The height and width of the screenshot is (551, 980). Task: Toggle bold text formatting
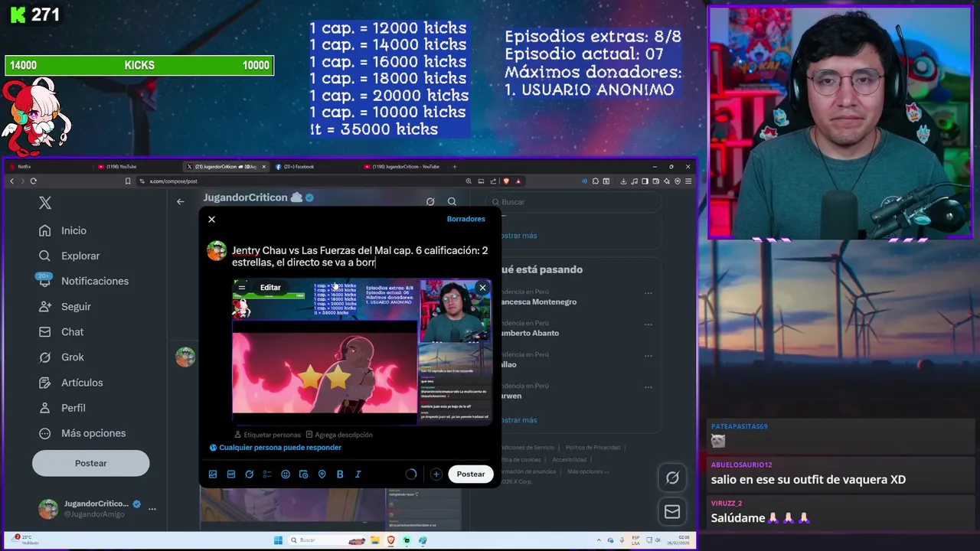[x=340, y=474]
